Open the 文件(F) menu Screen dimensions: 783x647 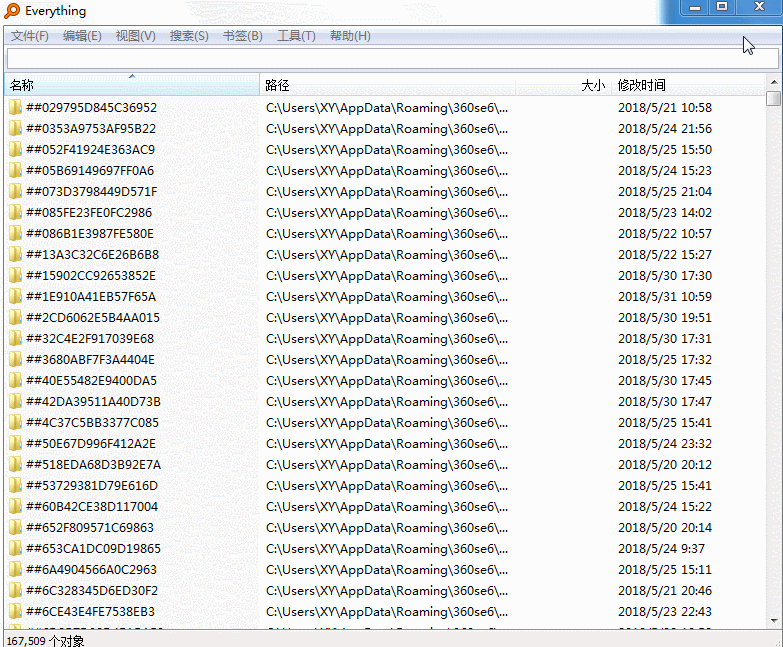pyautogui.click(x=30, y=36)
